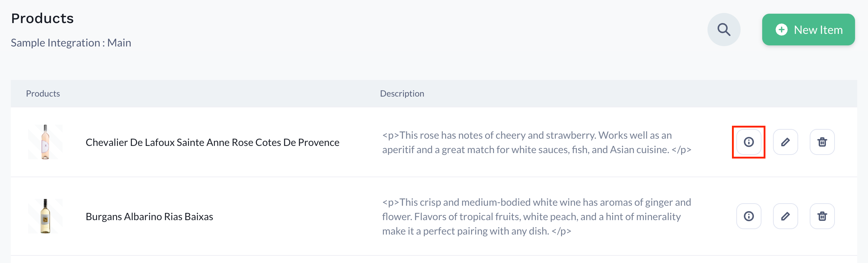Viewport: 868px width, 263px height.
Task: Select the Burgans Albarino Rias Baixas name
Action: (x=149, y=217)
